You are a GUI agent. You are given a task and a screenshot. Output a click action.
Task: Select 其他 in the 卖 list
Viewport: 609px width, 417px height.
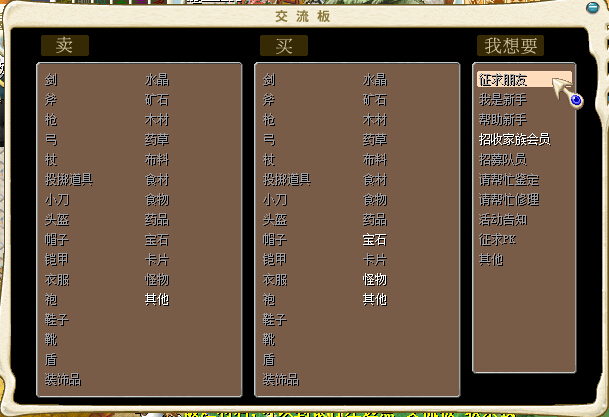[x=157, y=299]
